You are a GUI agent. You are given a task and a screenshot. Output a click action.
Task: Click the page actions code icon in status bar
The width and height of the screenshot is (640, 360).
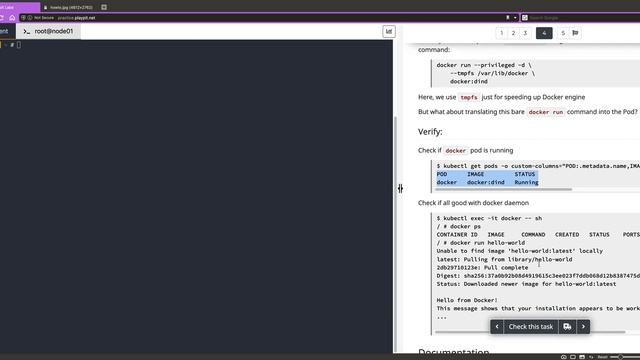coord(591,357)
